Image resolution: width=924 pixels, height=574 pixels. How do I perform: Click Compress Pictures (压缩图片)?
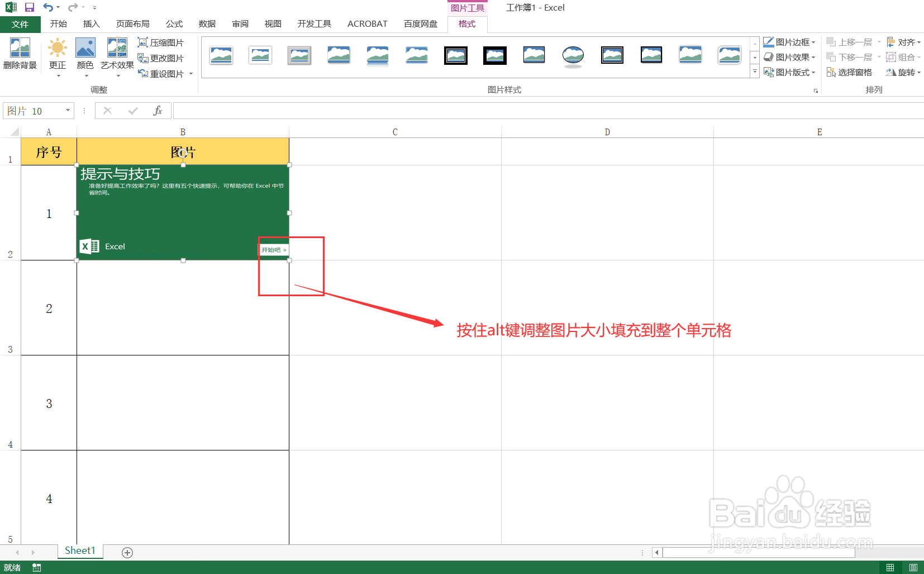(x=161, y=42)
